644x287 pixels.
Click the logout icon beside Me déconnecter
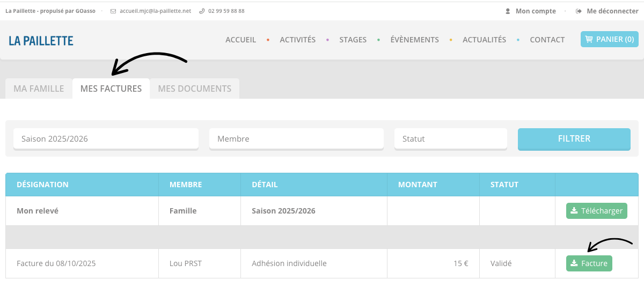pos(579,11)
